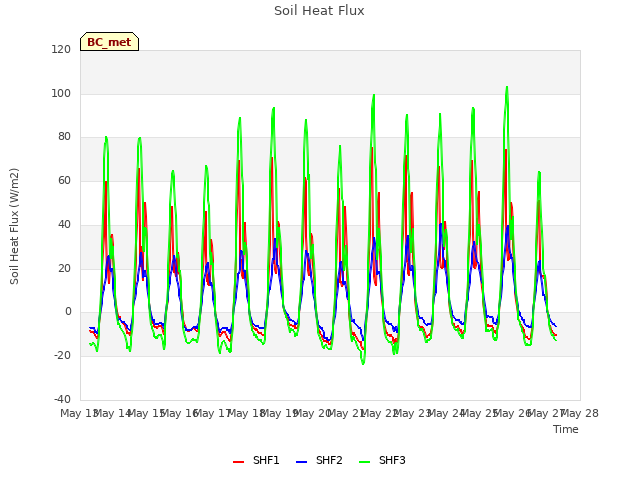Click the May 18 x-axis tick label
This screenshot has height=480, width=640.
pyautogui.click(x=246, y=413)
